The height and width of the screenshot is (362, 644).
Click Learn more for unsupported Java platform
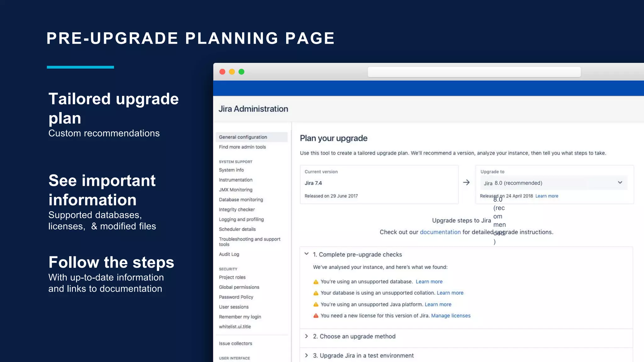[x=438, y=304]
